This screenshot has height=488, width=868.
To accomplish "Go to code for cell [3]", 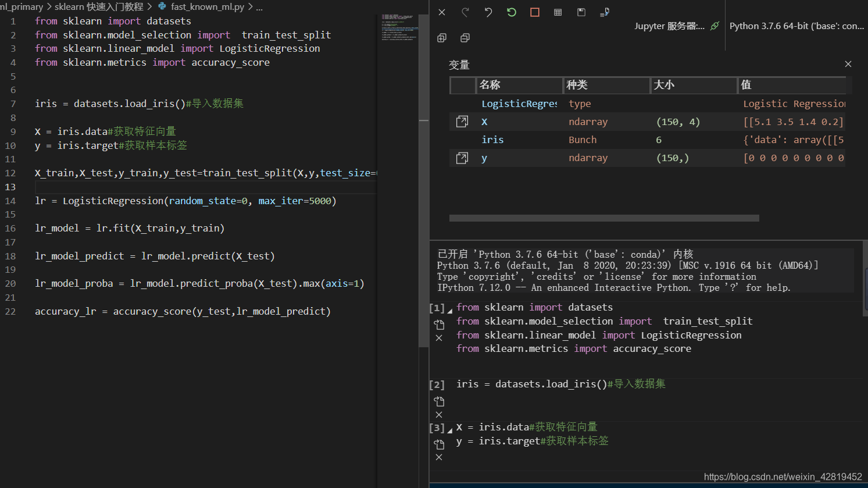I will click(x=439, y=444).
